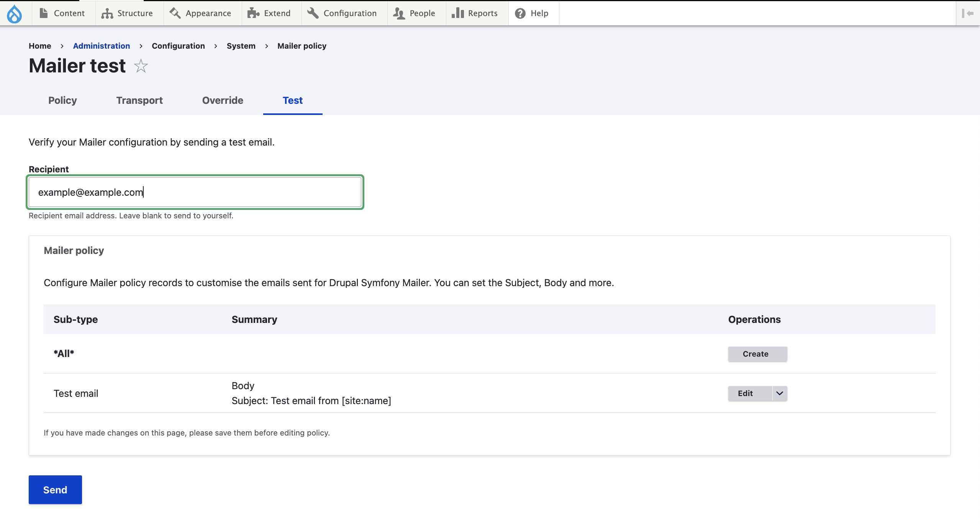This screenshot has width=980, height=524.
Task: Click the Extend puzzle piece icon
Action: click(x=253, y=13)
